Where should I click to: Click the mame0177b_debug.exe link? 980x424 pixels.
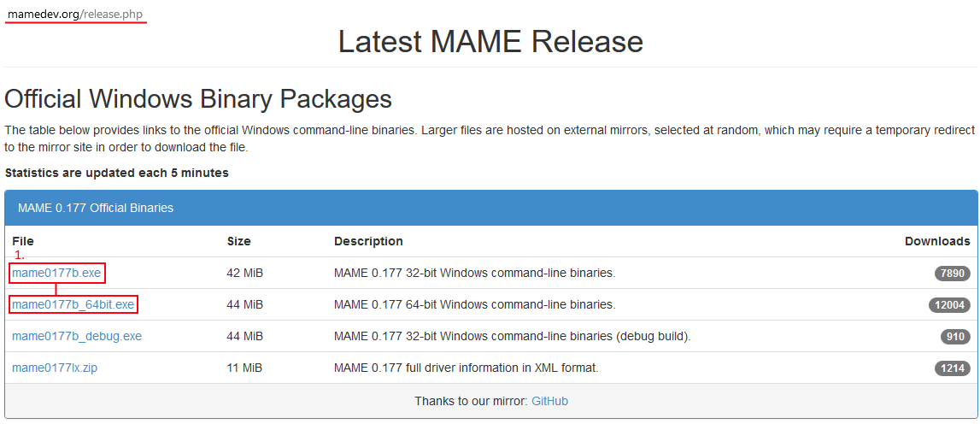[77, 336]
